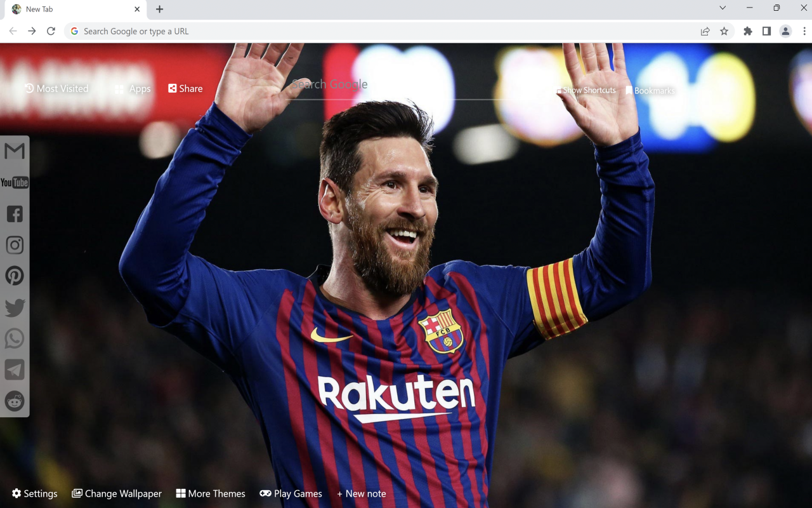
Task: Open Telegram from the sidebar
Action: coord(15,370)
